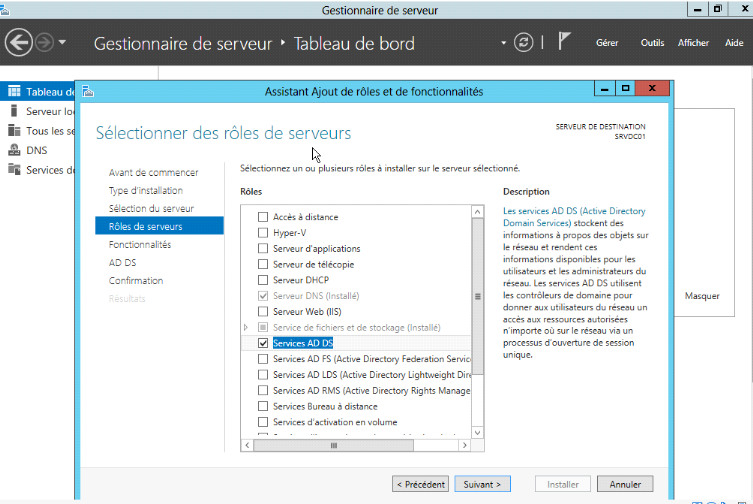Open the Outils menu
Screen dimensions: 753x504
tap(652, 43)
